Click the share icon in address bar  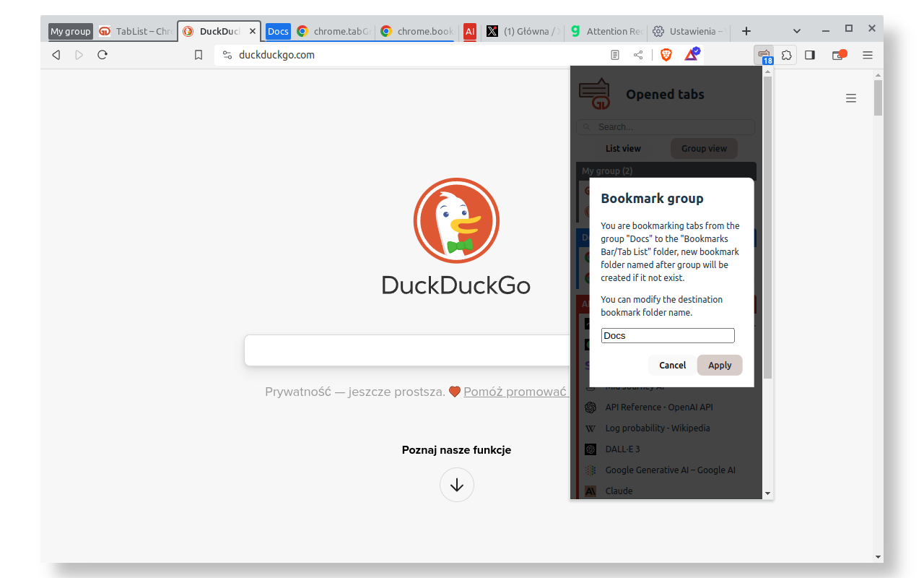(638, 55)
